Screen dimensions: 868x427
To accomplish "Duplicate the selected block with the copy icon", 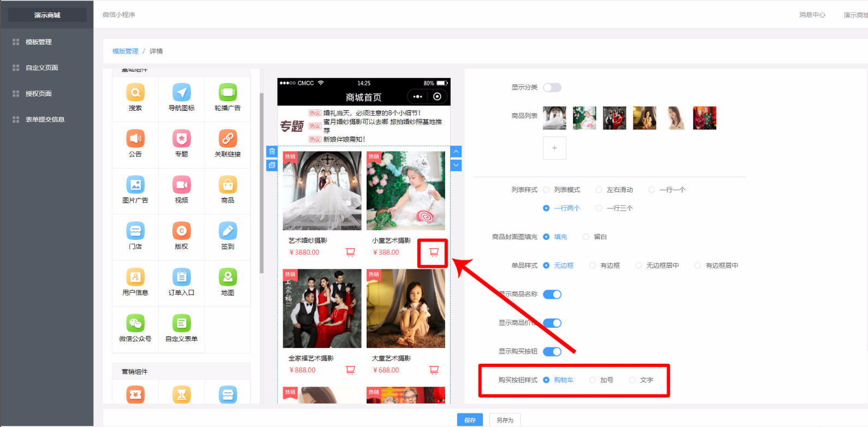I will coord(272,165).
